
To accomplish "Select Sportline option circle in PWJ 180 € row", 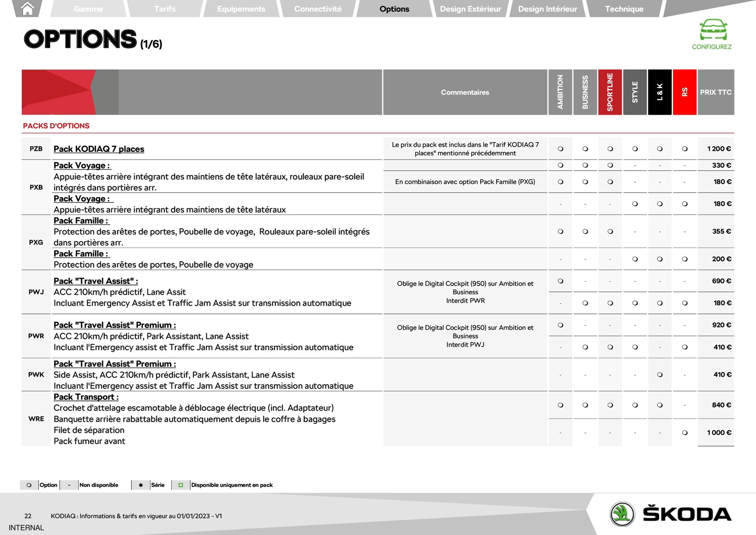I will coord(610,303).
